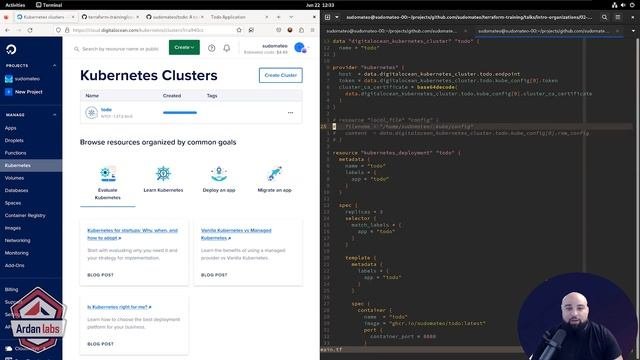Click the Activities button in the top bar

click(x=15, y=5)
